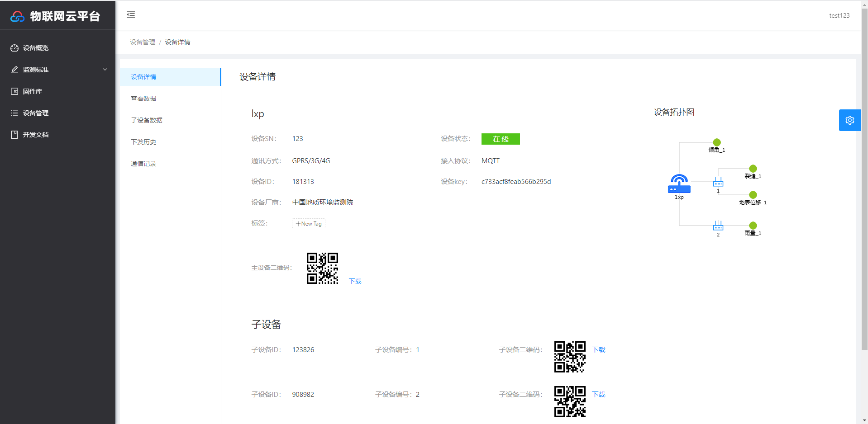Click the main device QR code image
This screenshot has height=424, width=868.
click(322, 268)
